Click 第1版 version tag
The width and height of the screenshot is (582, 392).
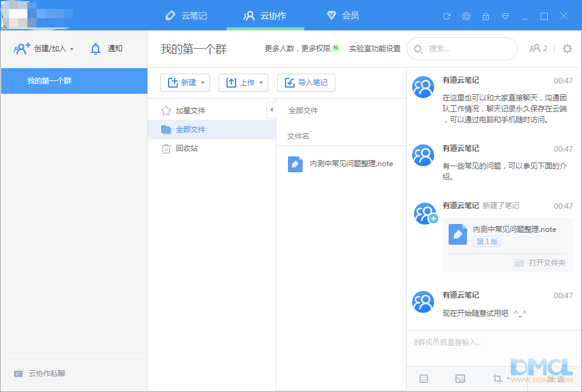(x=487, y=242)
